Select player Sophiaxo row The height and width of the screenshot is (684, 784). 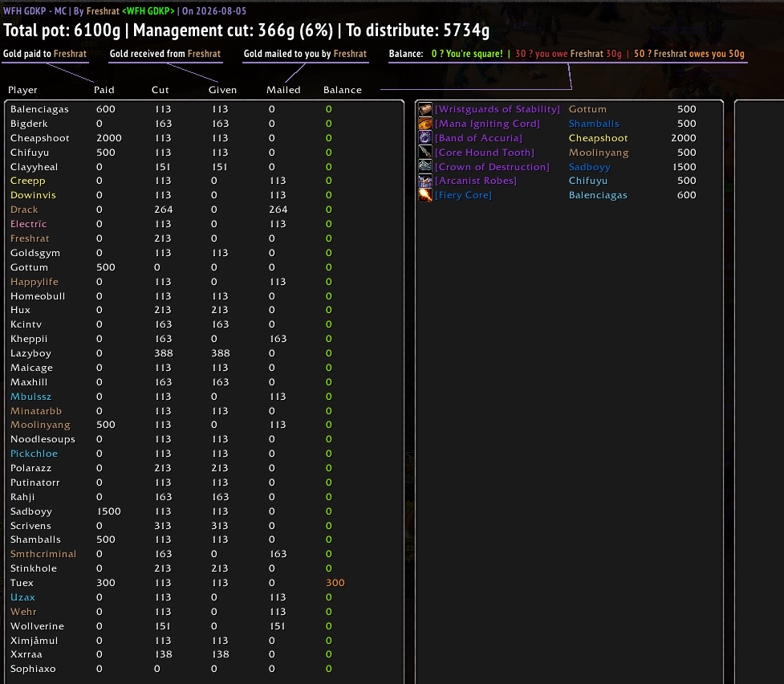[204, 669]
